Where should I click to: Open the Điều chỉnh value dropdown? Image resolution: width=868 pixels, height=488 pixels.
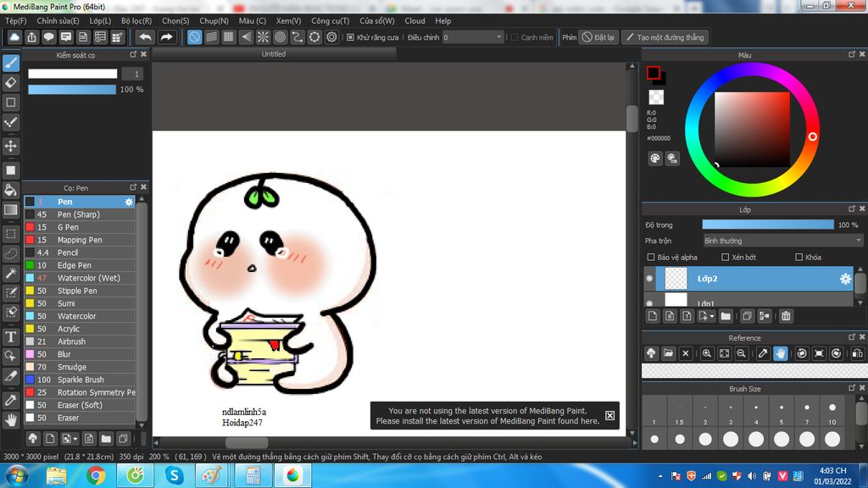tap(473, 37)
